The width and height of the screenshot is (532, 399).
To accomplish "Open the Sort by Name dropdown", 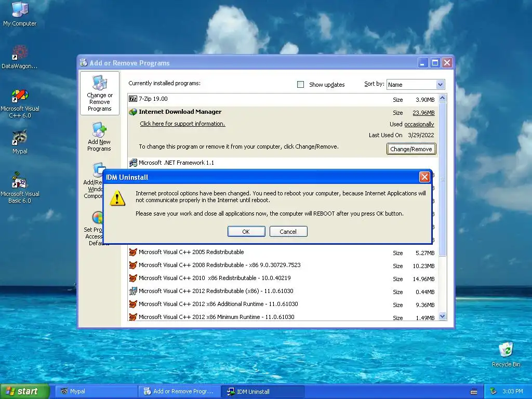I will pos(416,85).
